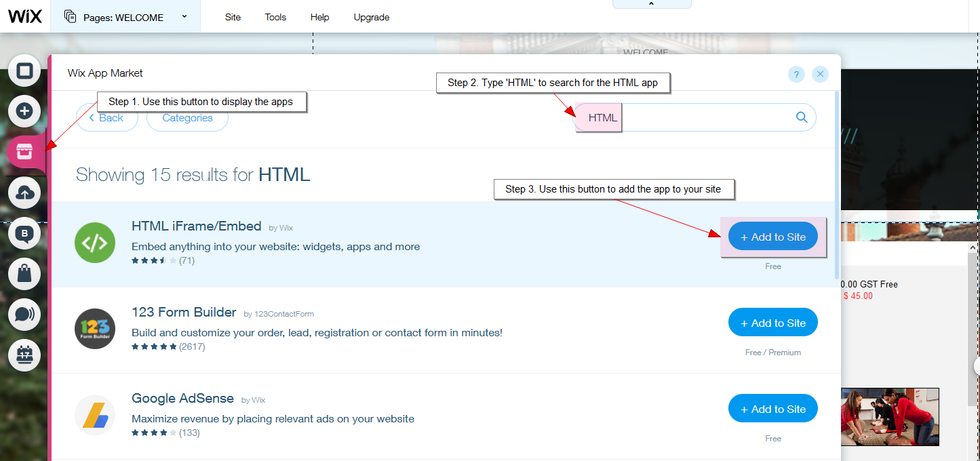Click the HTML iFrame/Embed app icon
The image size is (980, 461).
(95, 243)
